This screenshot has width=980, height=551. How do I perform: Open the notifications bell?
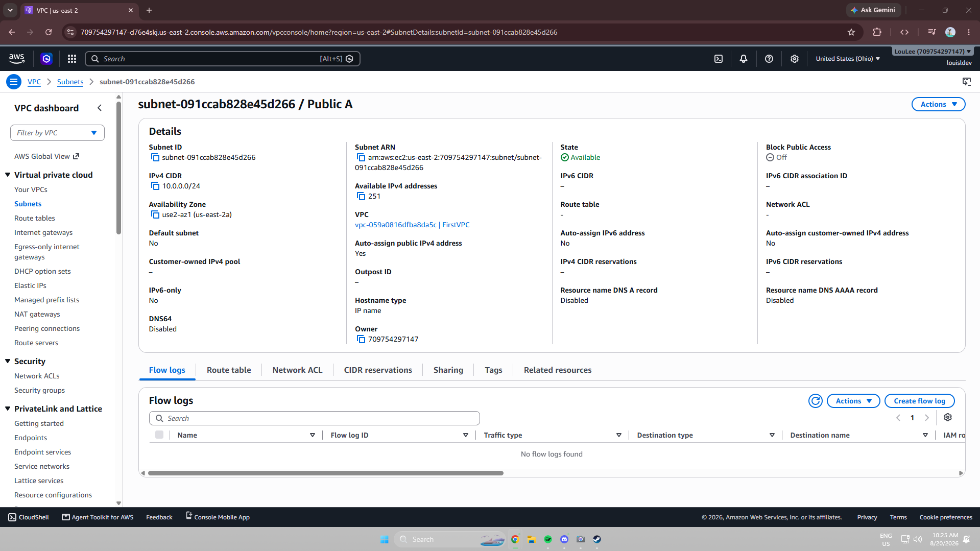click(744, 59)
